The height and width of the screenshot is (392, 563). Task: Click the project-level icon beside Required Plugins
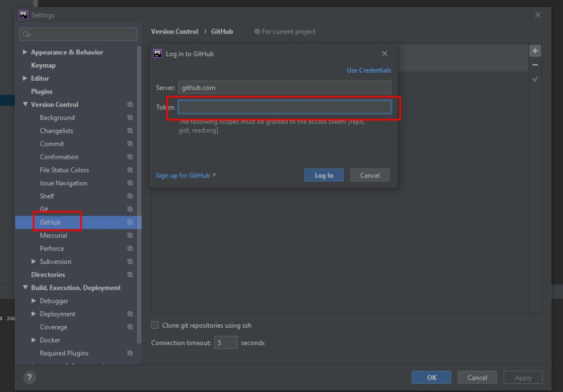(130, 353)
